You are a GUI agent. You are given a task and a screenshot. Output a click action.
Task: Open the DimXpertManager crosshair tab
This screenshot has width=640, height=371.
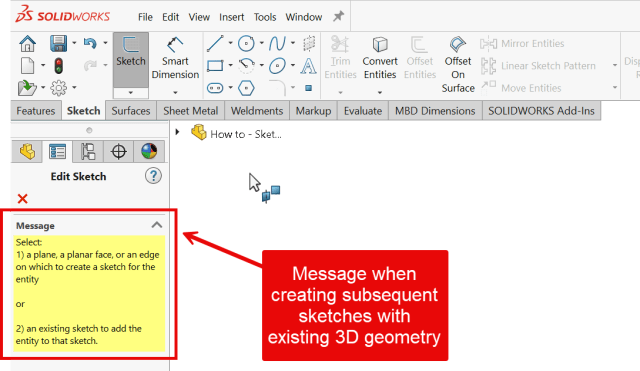click(x=118, y=151)
